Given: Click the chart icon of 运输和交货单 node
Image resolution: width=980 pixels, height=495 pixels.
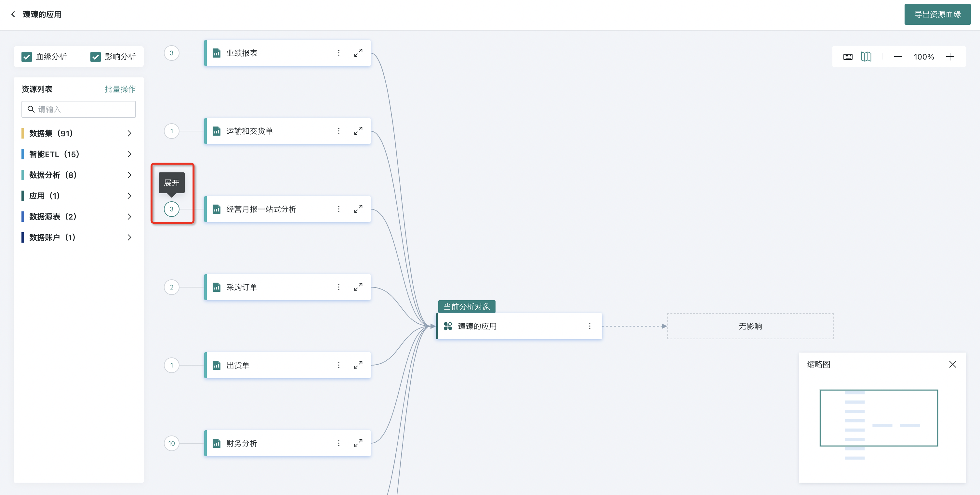Looking at the screenshot, I should [x=217, y=131].
